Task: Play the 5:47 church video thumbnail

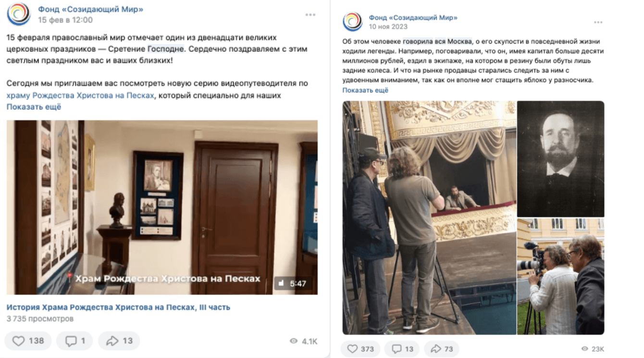Action: [162, 207]
